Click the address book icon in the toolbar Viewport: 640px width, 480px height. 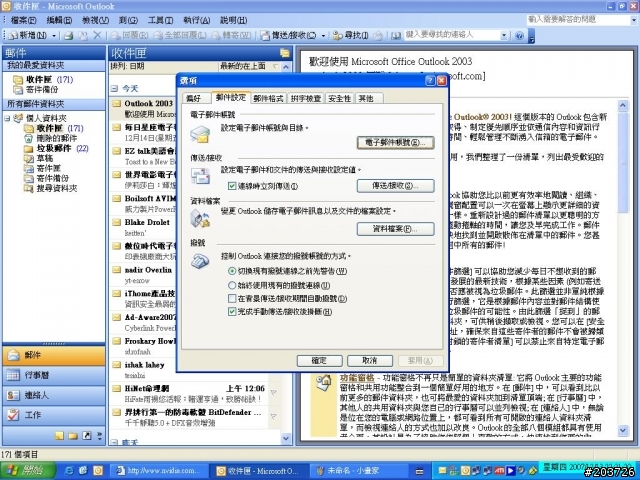tap(396, 36)
